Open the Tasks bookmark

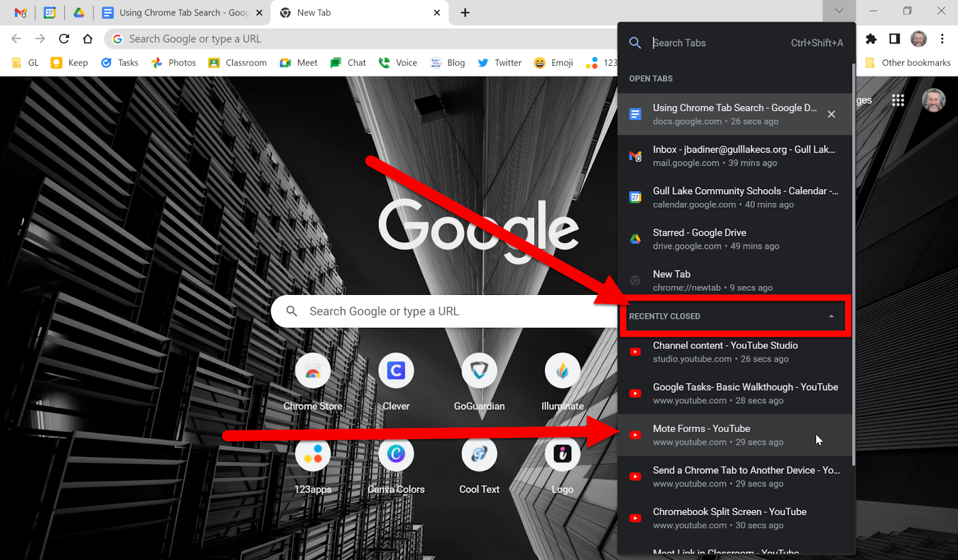(x=120, y=63)
